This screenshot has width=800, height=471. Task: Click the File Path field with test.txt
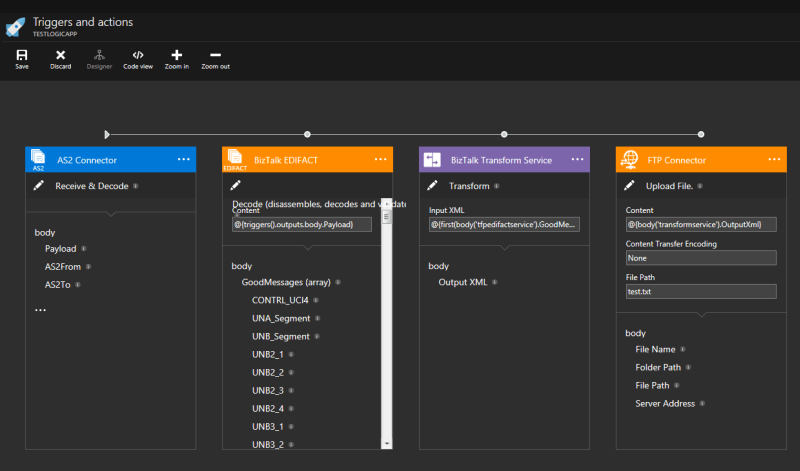701,291
